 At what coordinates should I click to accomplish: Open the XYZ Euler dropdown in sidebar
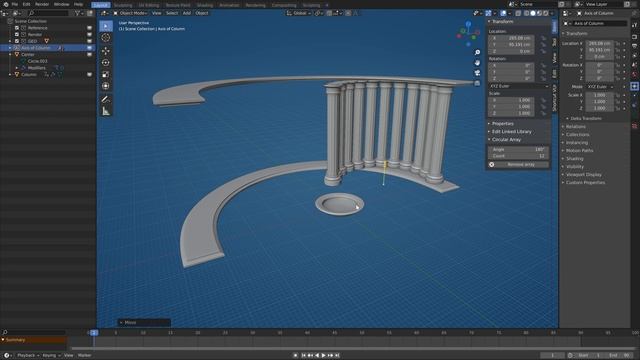click(518, 86)
